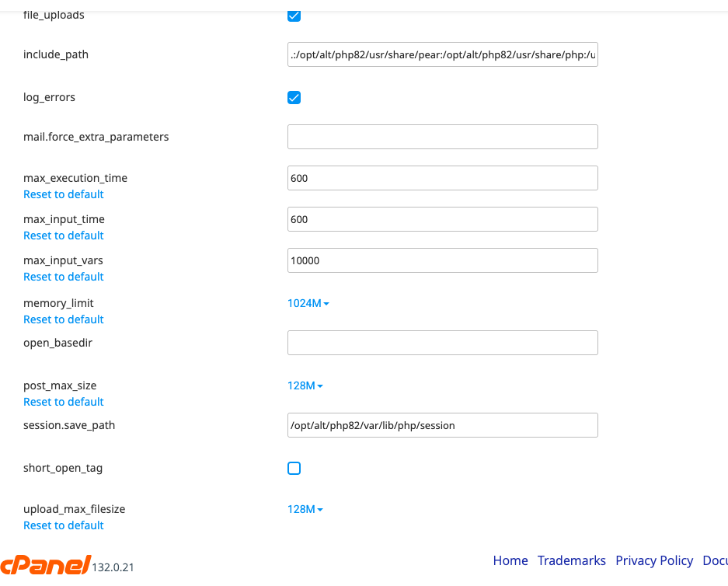Uncheck the log_errors checkbox

pyautogui.click(x=294, y=98)
